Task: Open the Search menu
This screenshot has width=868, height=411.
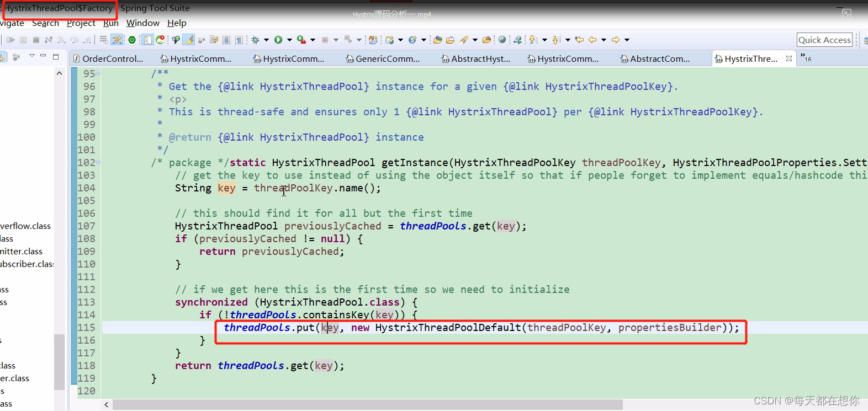Action: [45, 23]
